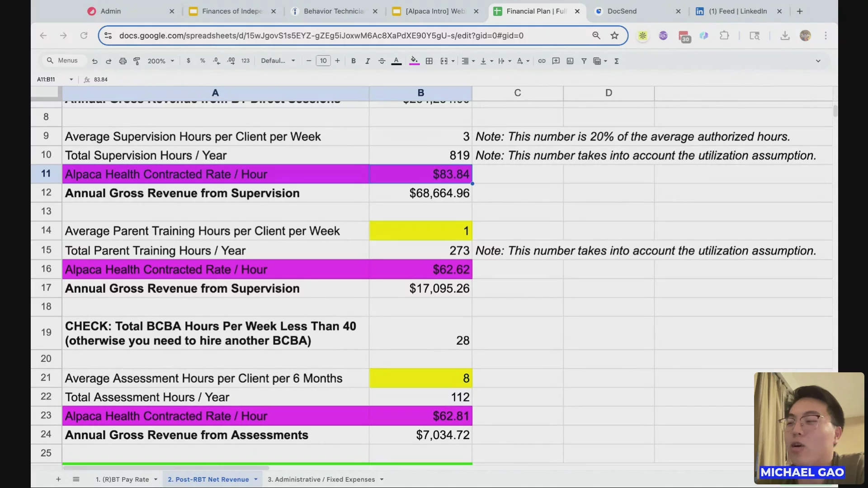Add a new sheet
868x488 pixels.
pos(58,479)
